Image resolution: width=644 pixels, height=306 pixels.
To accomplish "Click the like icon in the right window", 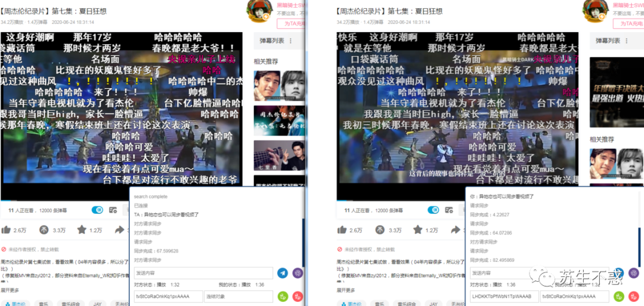I will point(342,230).
